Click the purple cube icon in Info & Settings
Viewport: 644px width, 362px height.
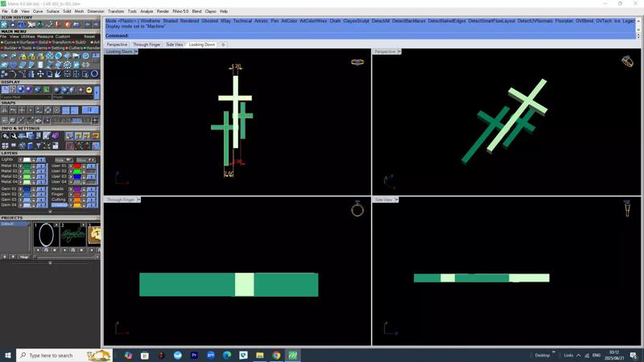click(56, 135)
